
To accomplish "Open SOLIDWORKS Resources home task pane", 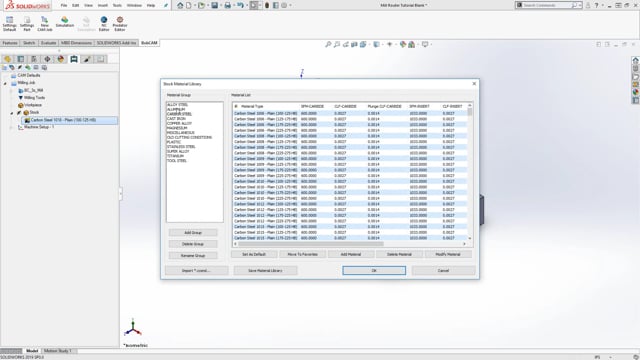I will click(636, 60).
